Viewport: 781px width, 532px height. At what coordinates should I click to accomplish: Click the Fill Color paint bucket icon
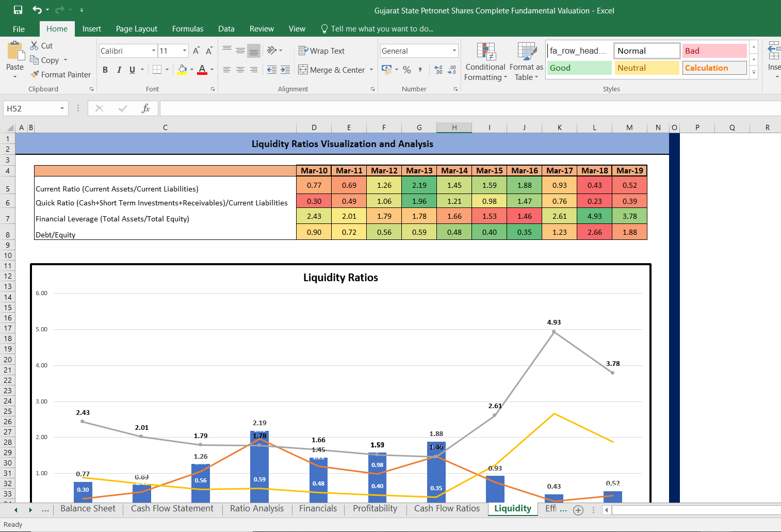coord(182,69)
